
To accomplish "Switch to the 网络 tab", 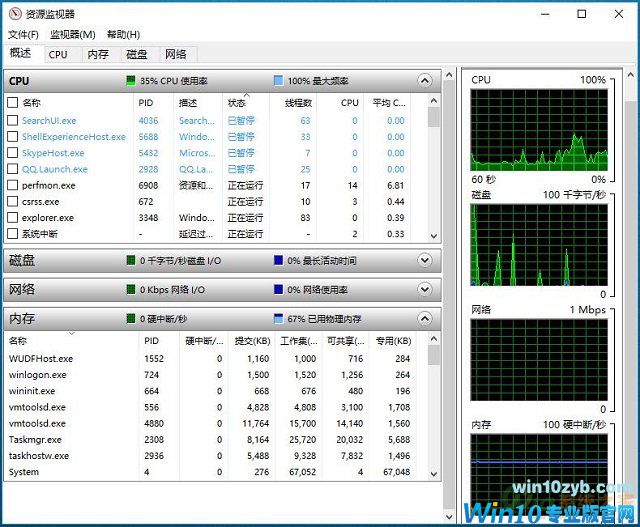I will 176,54.
